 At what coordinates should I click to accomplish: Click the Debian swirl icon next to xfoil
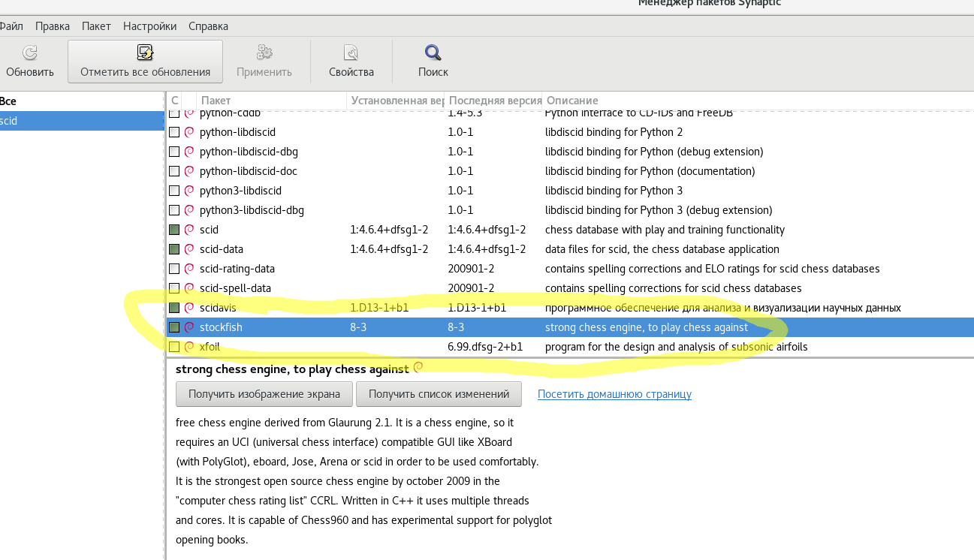point(189,347)
